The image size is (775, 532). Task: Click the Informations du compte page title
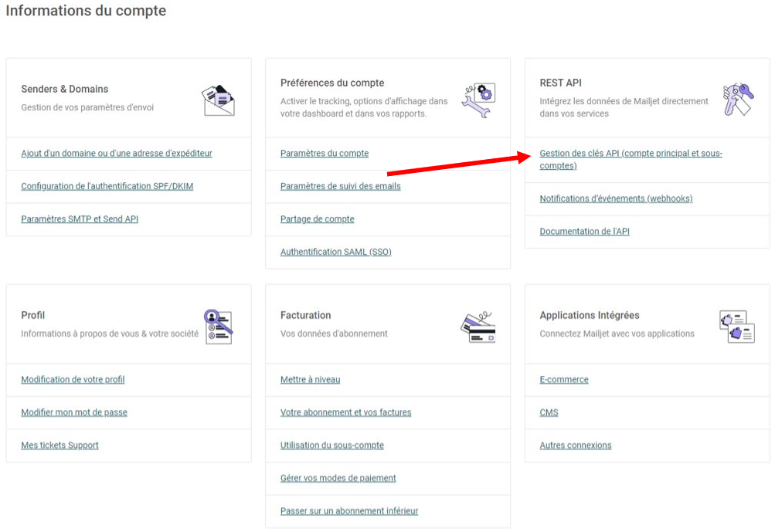click(x=86, y=10)
